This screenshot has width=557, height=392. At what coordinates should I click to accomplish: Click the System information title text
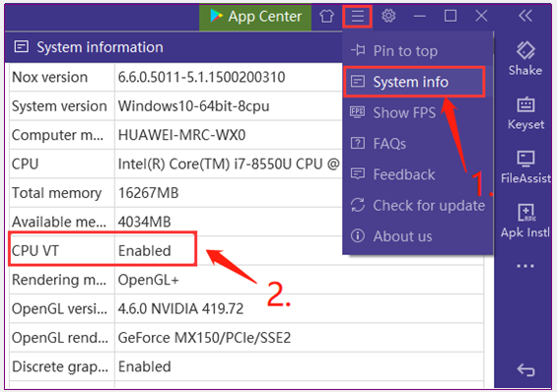100,47
